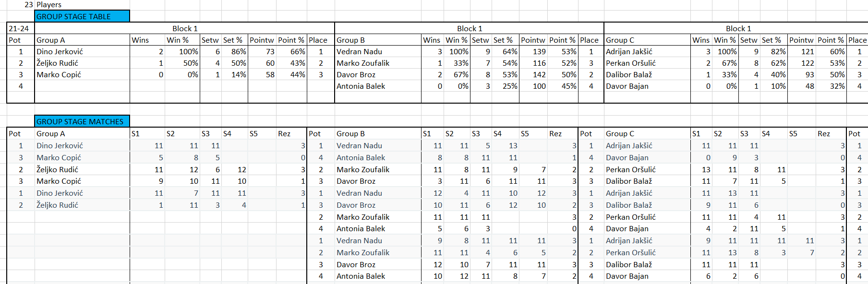Click Vedran Nadu's name in the Group B standings
This screenshot has width=868, height=284.
(359, 51)
